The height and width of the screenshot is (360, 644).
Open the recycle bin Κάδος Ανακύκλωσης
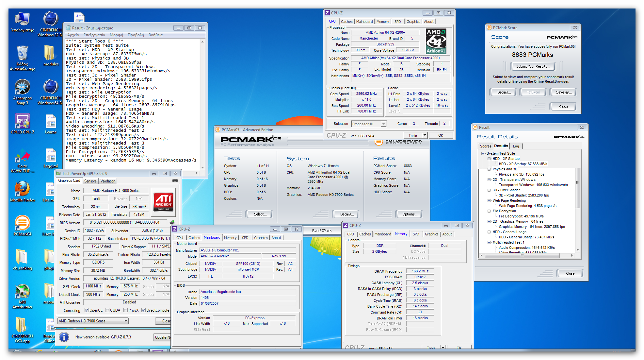coord(22,58)
